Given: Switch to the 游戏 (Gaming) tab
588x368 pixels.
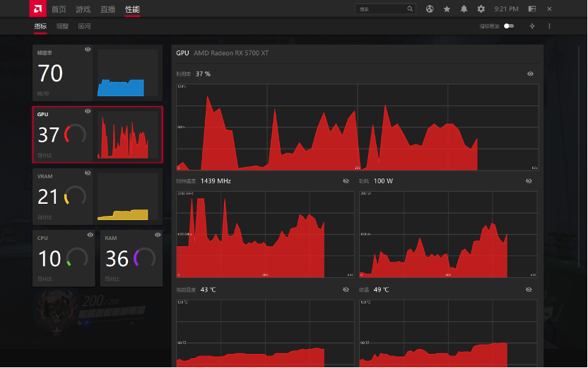Looking at the screenshot, I should (x=83, y=9).
